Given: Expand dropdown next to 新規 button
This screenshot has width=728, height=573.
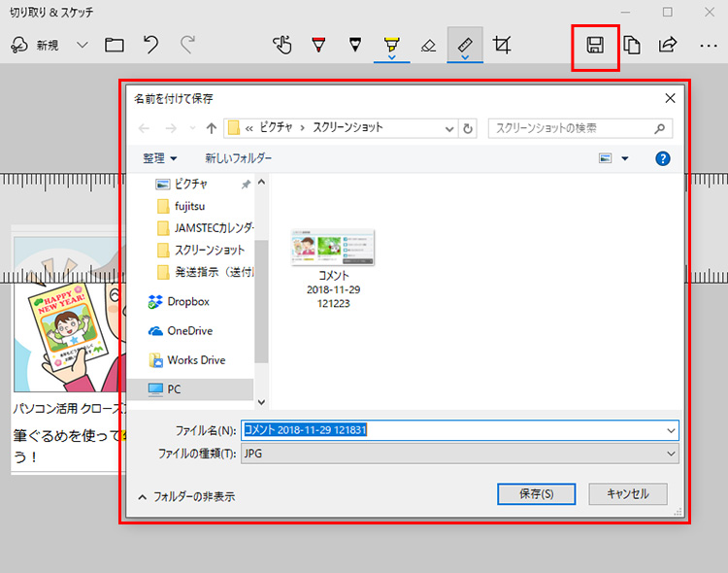Looking at the screenshot, I should pyautogui.click(x=83, y=46).
